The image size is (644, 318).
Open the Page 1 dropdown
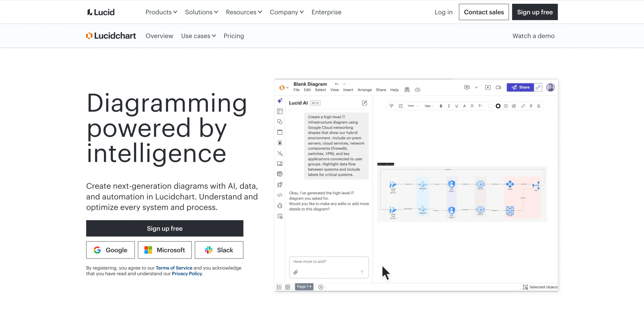304,287
